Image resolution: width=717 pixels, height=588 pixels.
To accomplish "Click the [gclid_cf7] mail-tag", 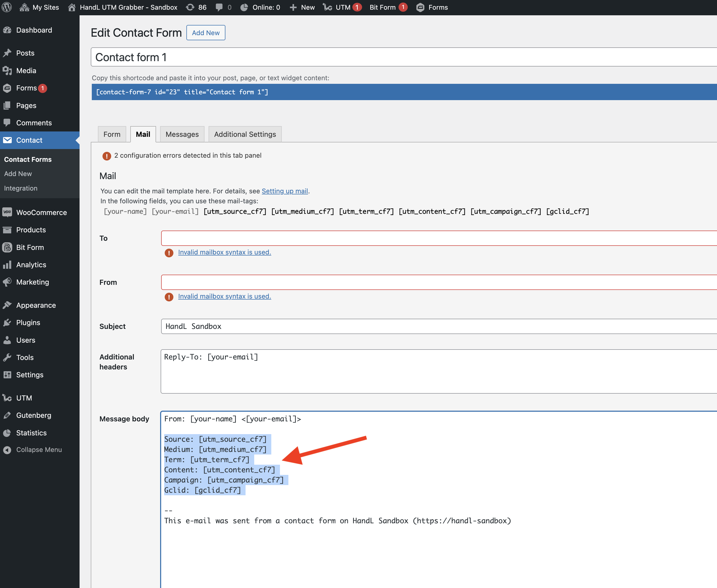I will [x=568, y=211].
